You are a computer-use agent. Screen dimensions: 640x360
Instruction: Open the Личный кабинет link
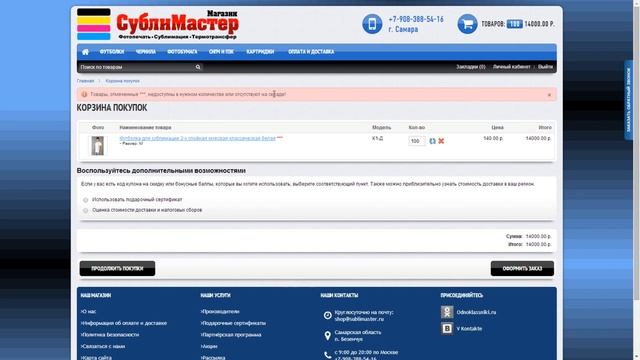(511, 67)
